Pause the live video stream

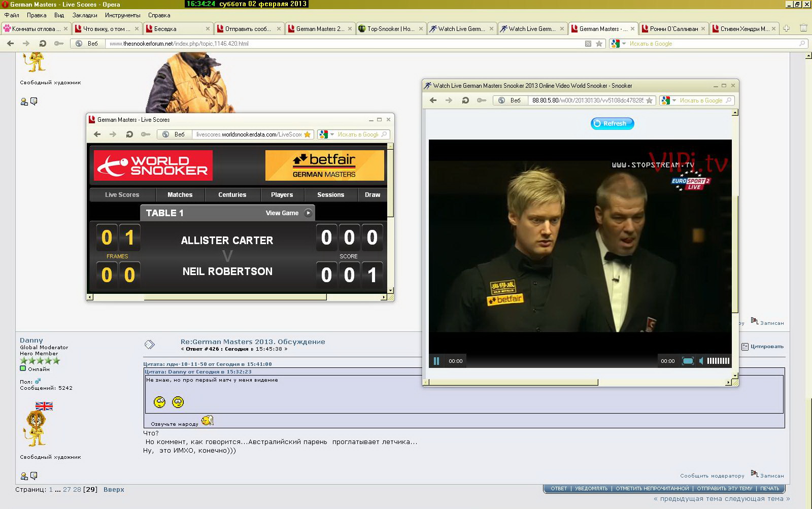point(436,361)
